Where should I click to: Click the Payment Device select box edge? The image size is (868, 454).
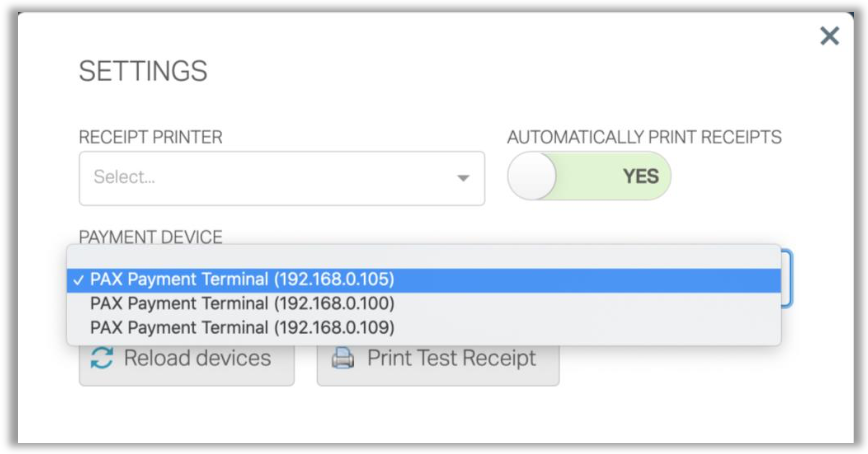point(788,278)
